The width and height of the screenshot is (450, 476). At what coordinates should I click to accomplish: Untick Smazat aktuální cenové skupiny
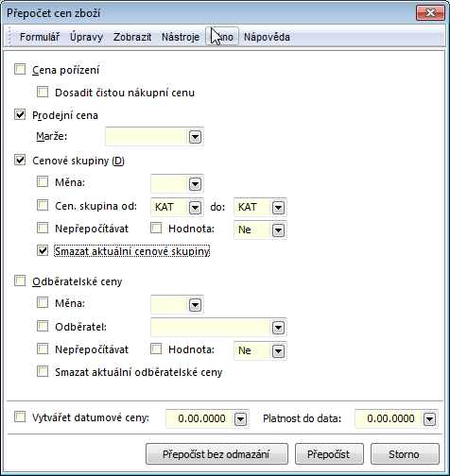(43, 250)
